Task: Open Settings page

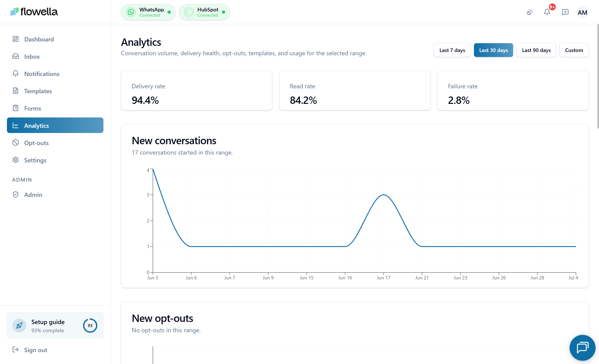Action: [55, 160]
